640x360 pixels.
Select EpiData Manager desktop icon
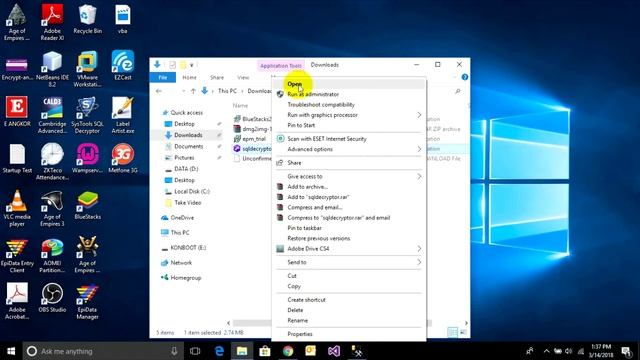tap(87, 302)
